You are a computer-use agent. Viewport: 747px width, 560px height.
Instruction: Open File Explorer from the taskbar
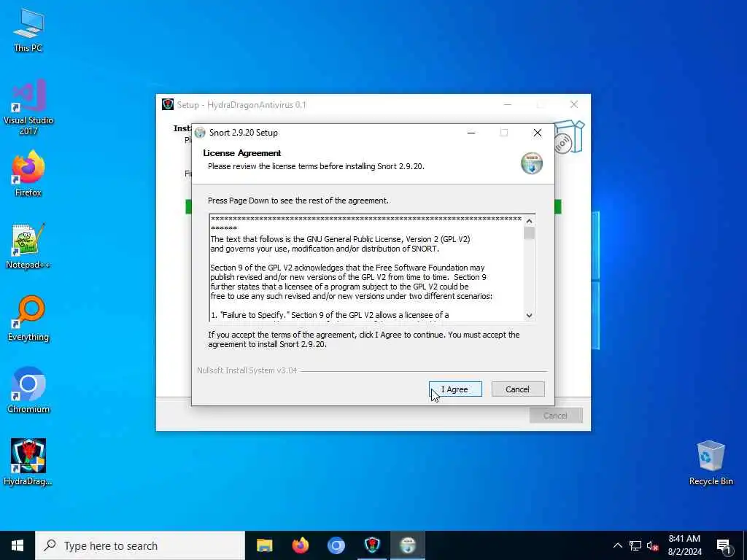[x=264, y=545]
